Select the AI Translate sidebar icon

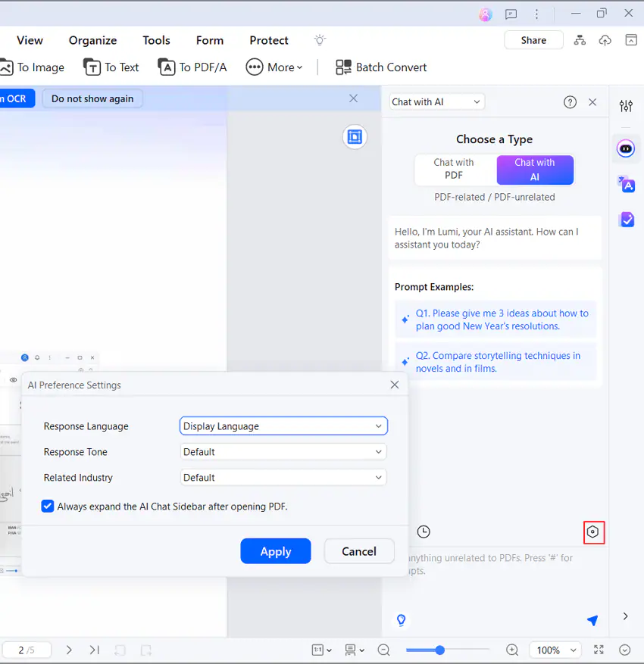626,184
